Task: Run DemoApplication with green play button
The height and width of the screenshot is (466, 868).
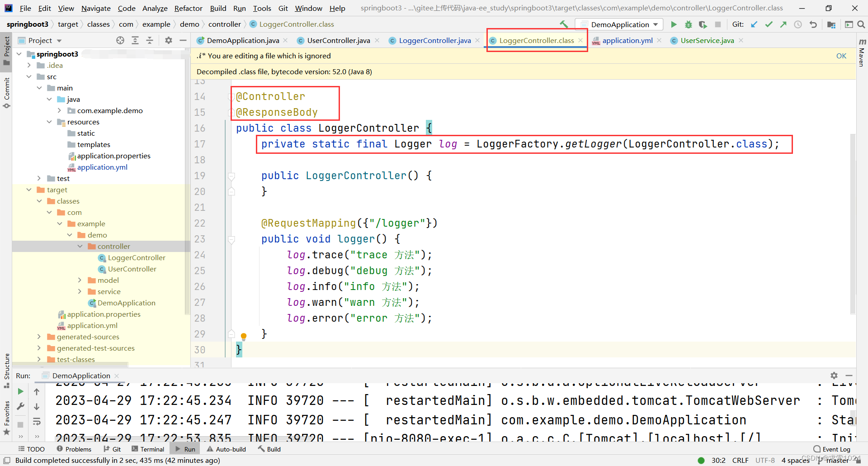Action: [x=674, y=24]
